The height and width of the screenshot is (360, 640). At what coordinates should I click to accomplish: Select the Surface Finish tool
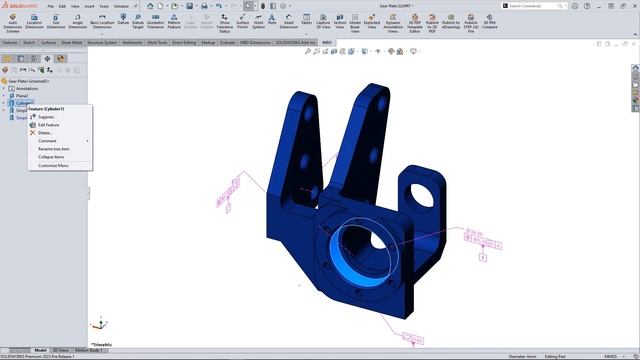pos(242,21)
